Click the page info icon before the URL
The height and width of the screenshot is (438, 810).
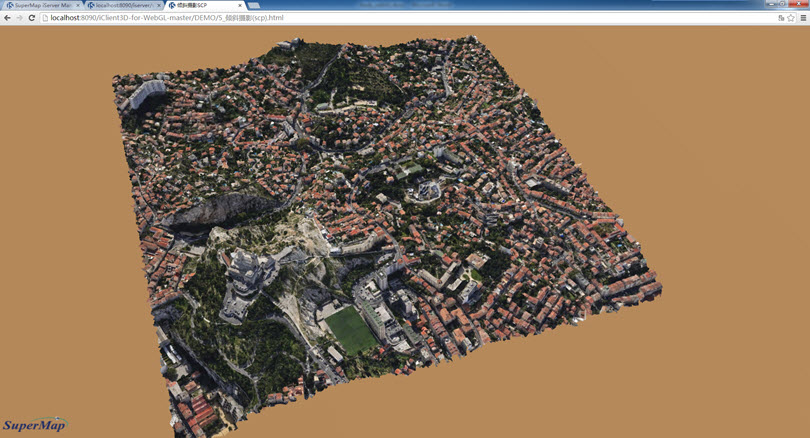pos(45,18)
